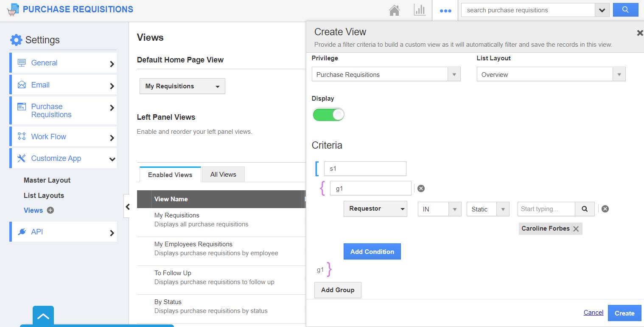Viewport: 644px width, 327px height.
Task: Open the lookup magnifier in the criteria row
Action: 585,209
